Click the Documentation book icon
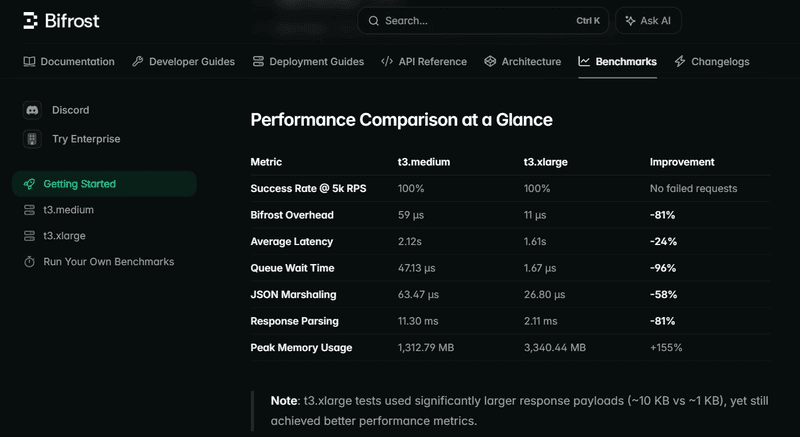The width and height of the screenshot is (800, 437). [29, 62]
